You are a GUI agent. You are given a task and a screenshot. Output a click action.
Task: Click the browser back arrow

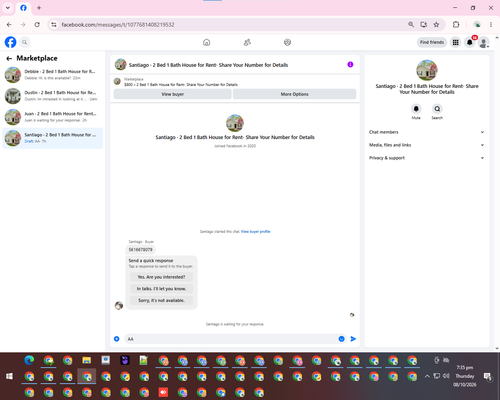(x=9, y=25)
